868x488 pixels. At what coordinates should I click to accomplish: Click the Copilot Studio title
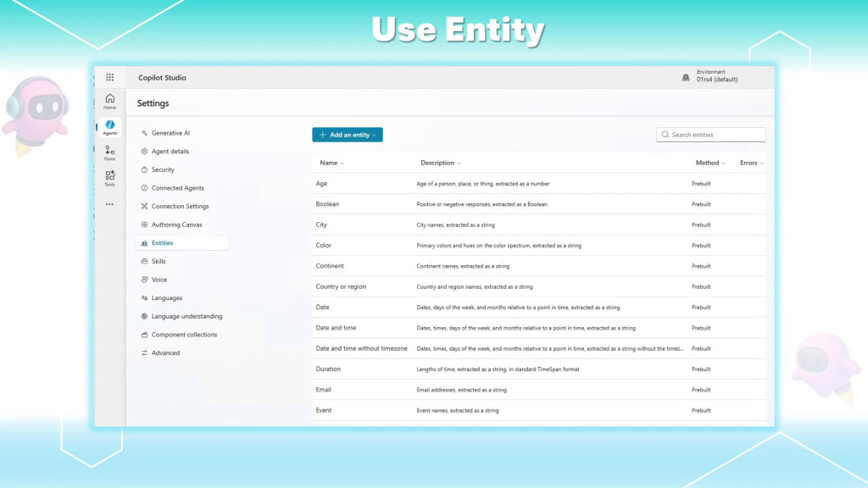point(162,77)
